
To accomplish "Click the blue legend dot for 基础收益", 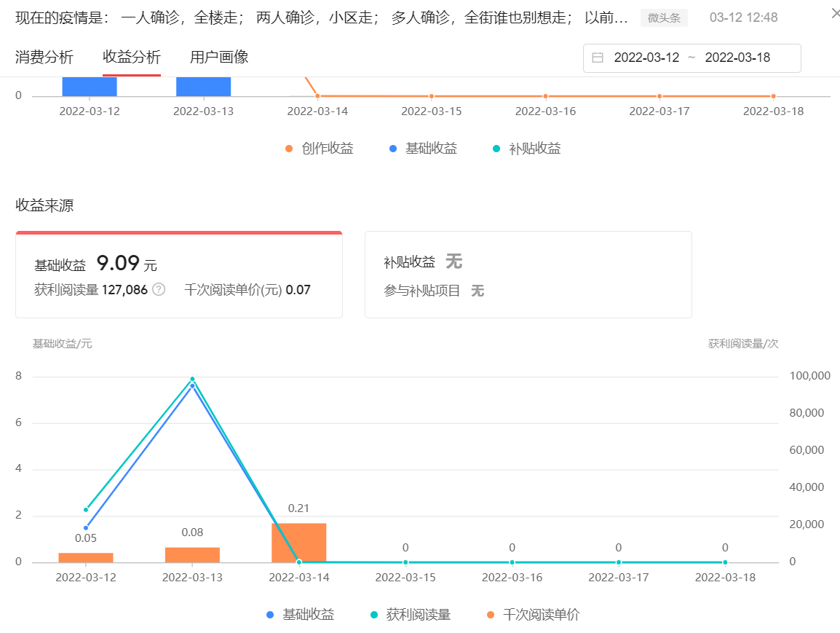I will pos(395,148).
